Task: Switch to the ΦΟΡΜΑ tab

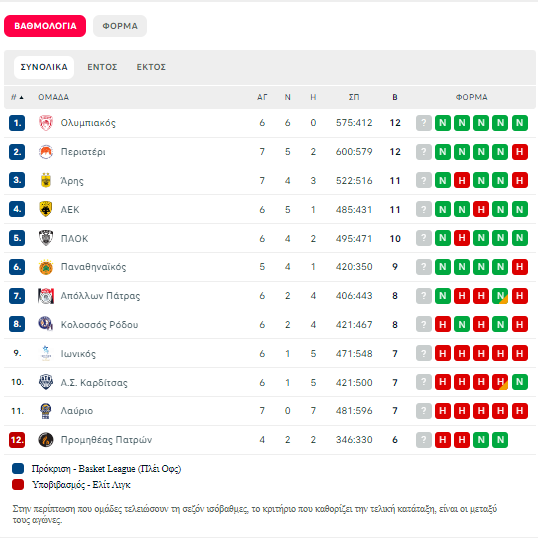Action: point(120,26)
